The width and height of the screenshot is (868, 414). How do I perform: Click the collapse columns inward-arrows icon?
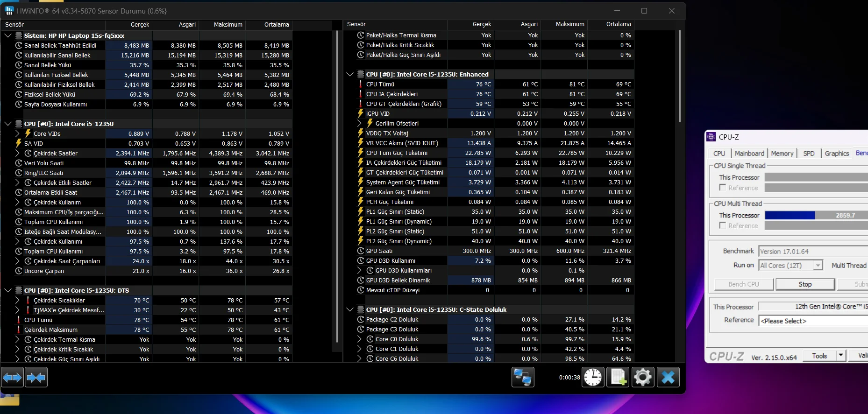(36, 377)
